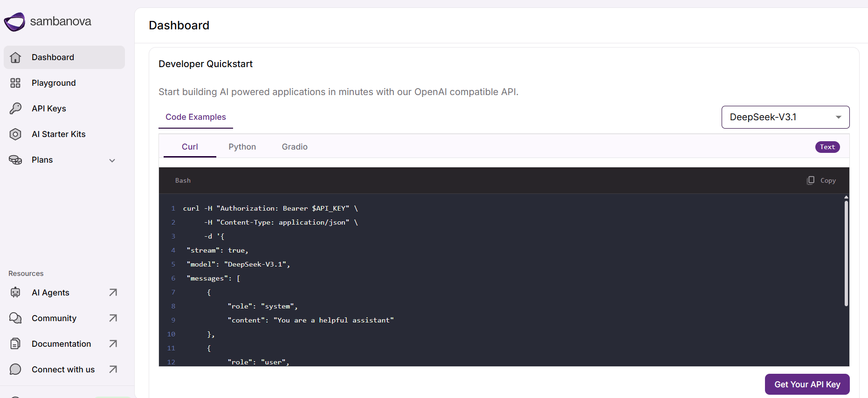Click the Community external link arrow
Screen dimensions: 868x398
[x=113, y=318]
